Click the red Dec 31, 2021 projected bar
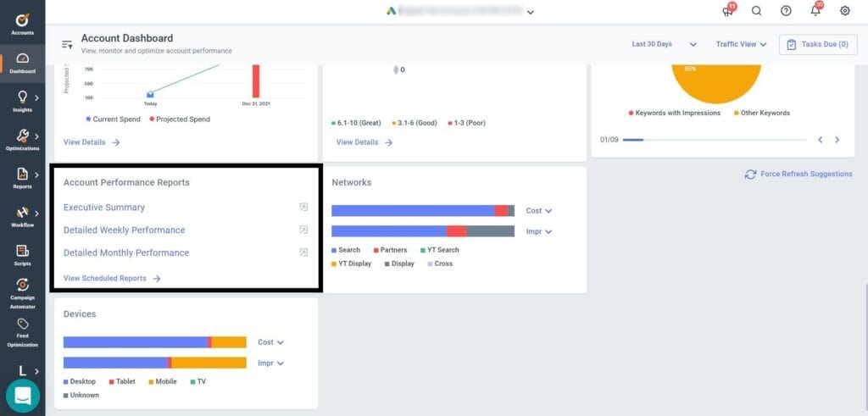The height and width of the screenshot is (416, 868). point(256,81)
